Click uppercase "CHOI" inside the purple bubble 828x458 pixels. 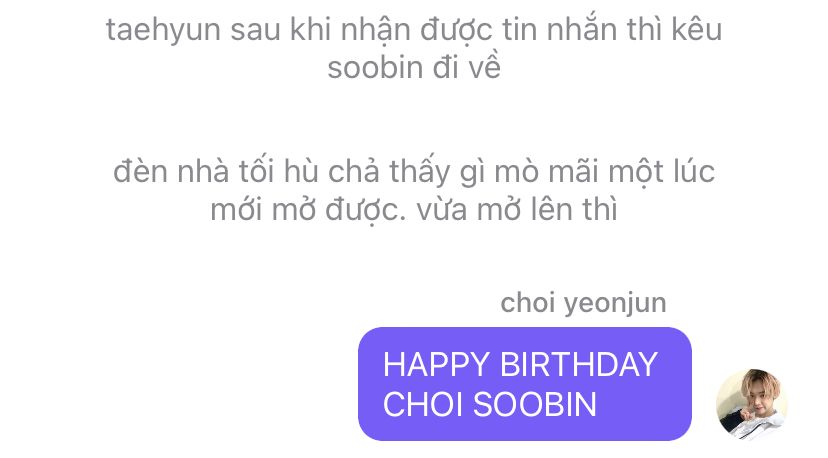click(422, 404)
